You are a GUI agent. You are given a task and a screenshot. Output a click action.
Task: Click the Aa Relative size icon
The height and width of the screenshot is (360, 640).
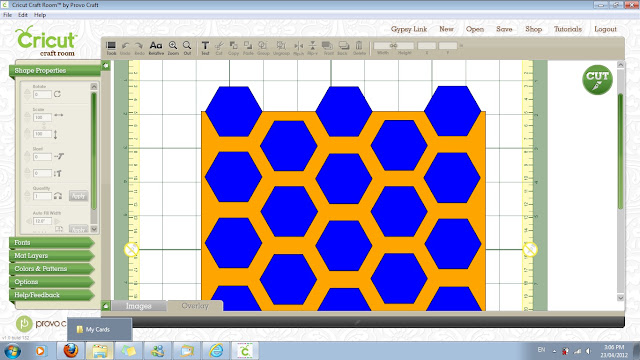point(156,48)
